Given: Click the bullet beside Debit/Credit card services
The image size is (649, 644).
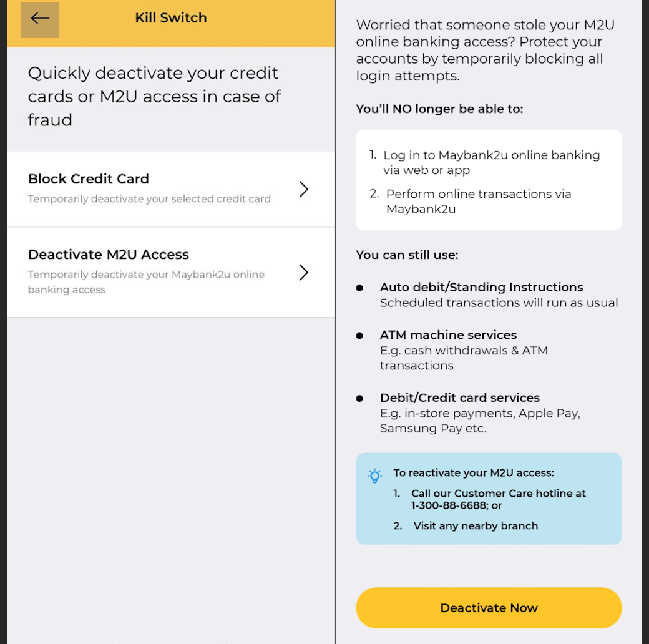Looking at the screenshot, I should pyautogui.click(x=359, y=398).
